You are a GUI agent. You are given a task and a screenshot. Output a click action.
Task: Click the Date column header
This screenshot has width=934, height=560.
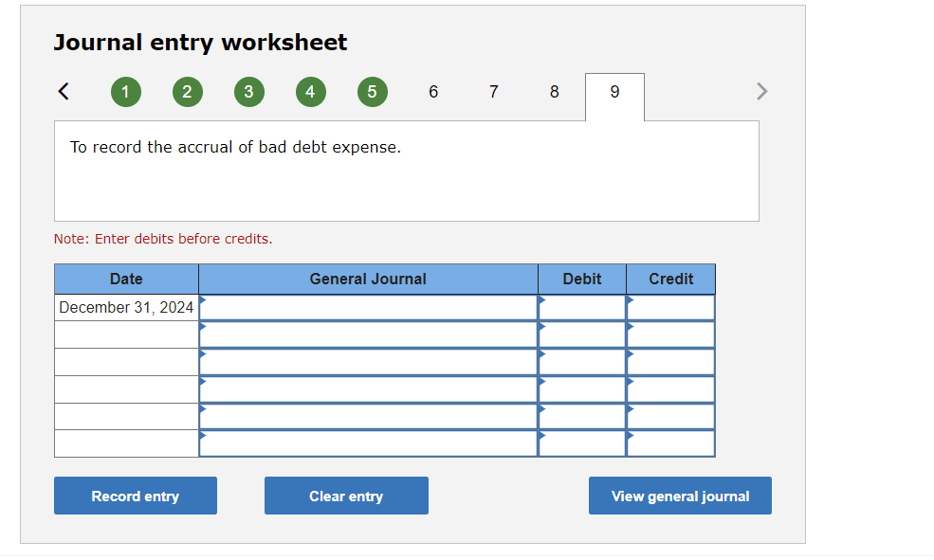tap(126, 280)
